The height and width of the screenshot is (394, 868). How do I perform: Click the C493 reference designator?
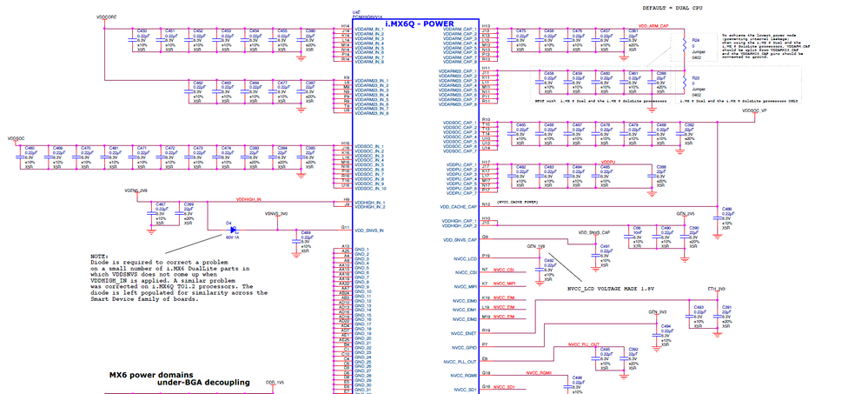coord(699,307)
